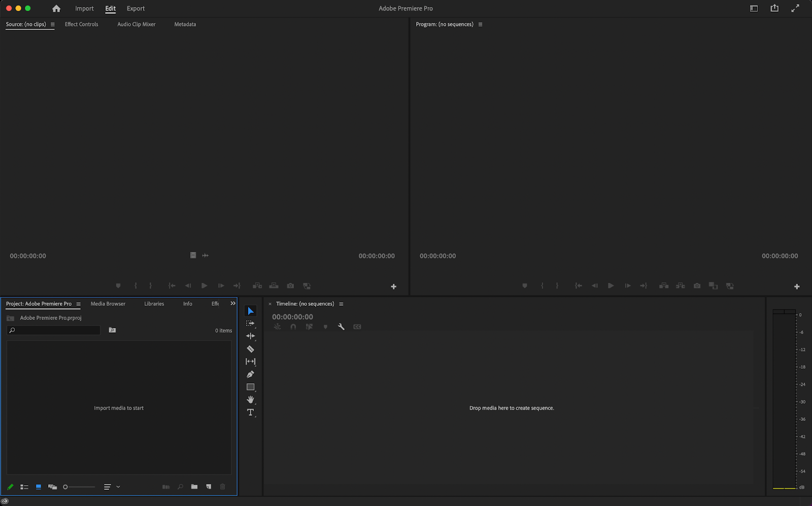Create new search bin from query

click(x=112, y=330)
